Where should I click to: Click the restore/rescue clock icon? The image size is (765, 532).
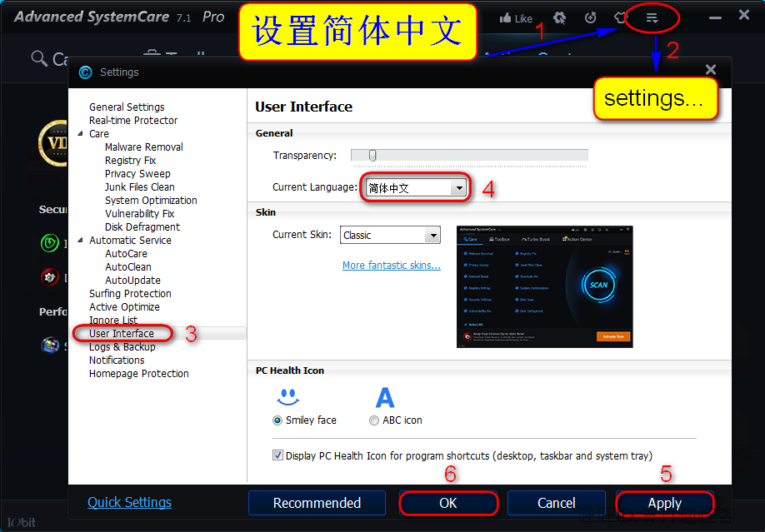tap(590, 18)
